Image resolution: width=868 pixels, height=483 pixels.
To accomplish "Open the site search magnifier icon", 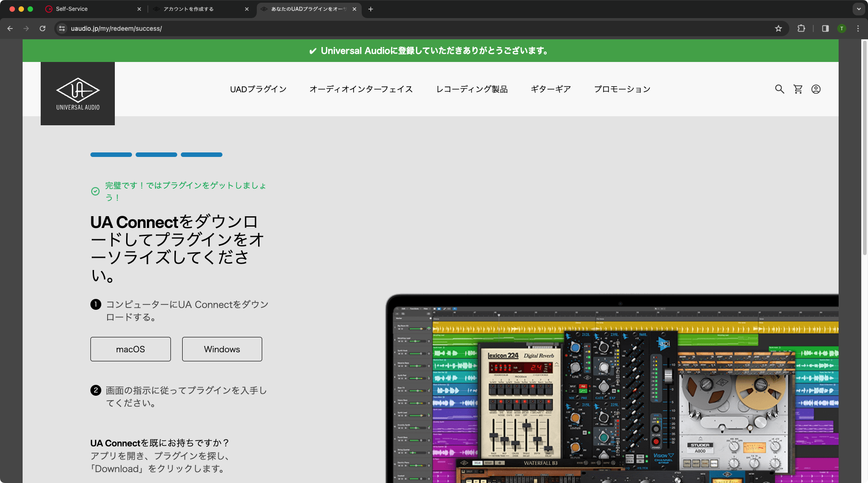I will tap(779, 89).
